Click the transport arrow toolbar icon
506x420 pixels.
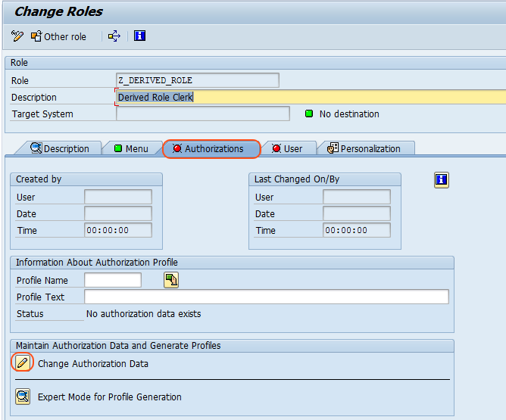pos(114,36)
